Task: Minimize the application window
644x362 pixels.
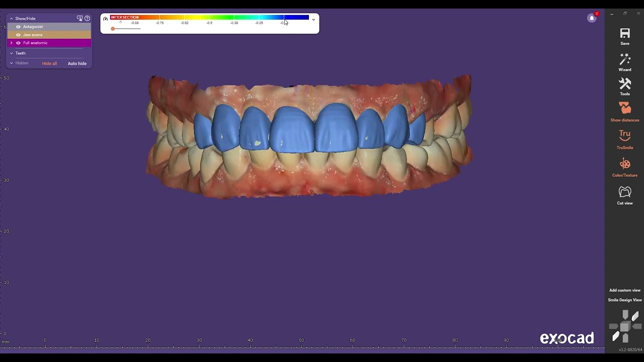Action: 612,14
